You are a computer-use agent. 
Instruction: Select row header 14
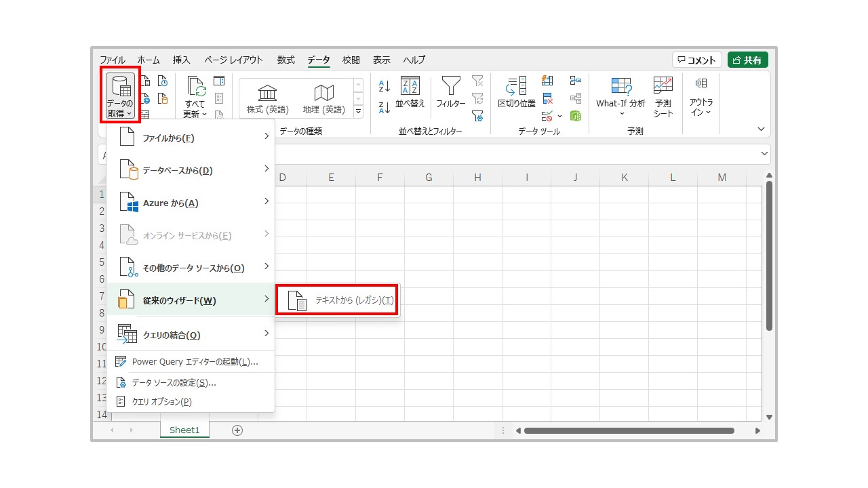pyautogui.click(x=102, y=415)
